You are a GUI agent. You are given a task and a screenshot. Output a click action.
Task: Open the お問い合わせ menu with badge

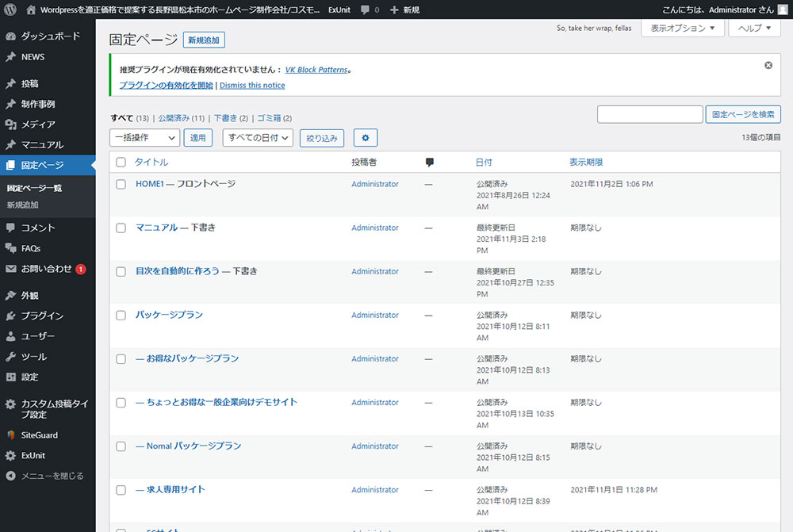(46, 269)
